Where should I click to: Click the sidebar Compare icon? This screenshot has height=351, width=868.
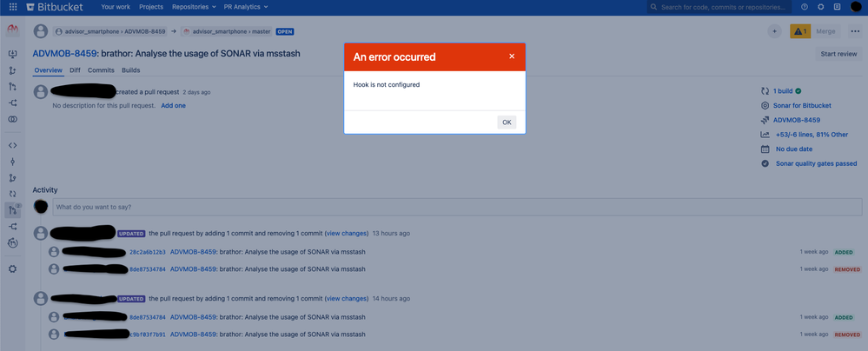coord(13,119)
